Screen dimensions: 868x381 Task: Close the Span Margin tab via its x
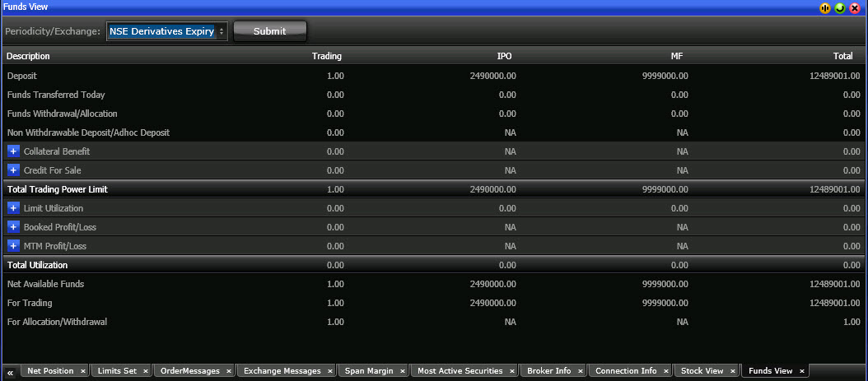[401, 371]
